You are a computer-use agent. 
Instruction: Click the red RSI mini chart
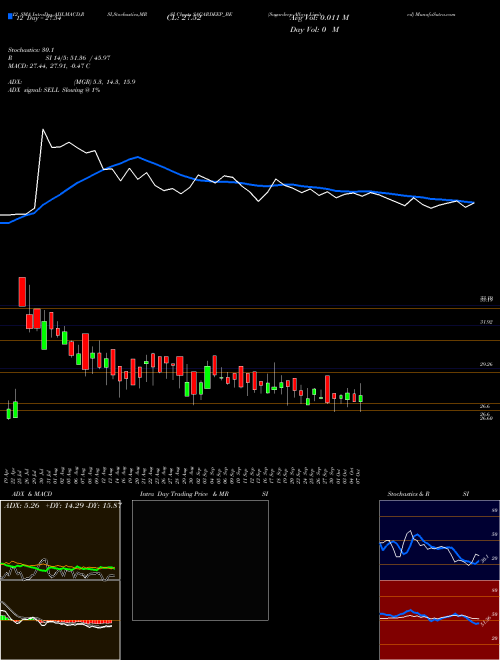[x=439, y=620]
